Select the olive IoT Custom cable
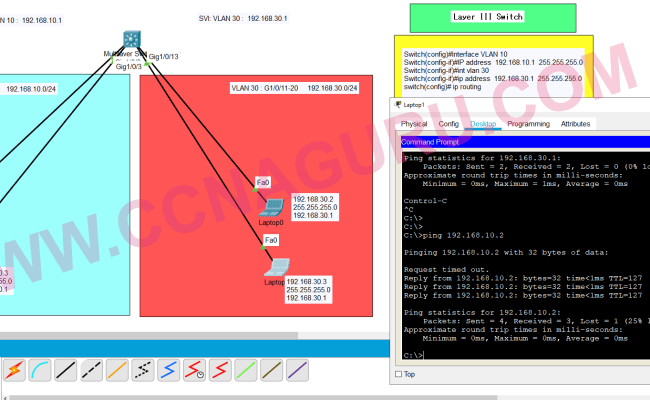 tap(271, 370)
